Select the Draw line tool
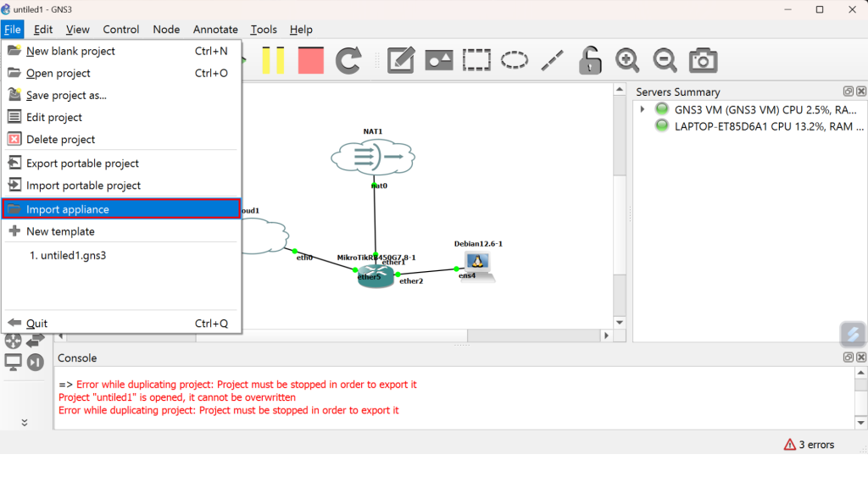Viewport: 868px width, 488px height. pos(553,60)
